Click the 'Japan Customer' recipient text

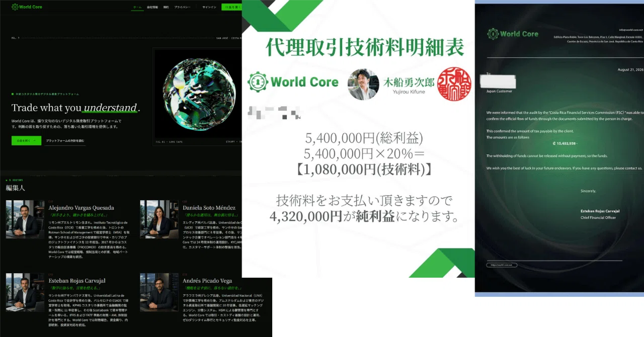500,91
